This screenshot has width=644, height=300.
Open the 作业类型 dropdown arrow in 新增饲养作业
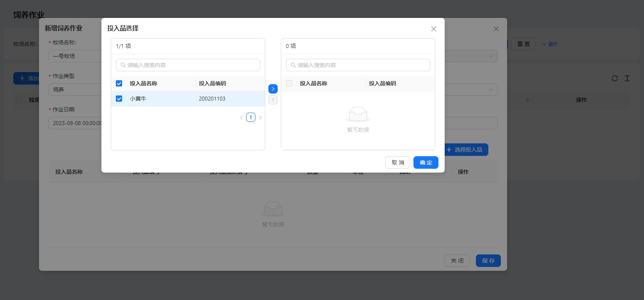(x=491, y=90)
